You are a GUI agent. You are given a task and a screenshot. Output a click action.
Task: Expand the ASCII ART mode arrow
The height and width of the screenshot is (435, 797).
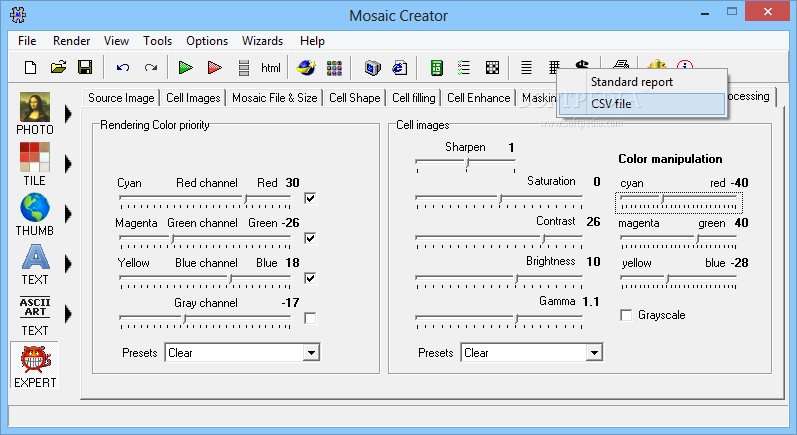click(68, 314)
